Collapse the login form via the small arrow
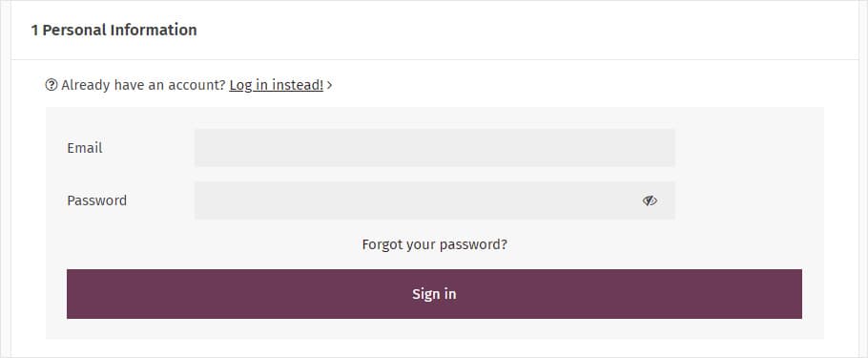868x358 pixels. (329, 85)
